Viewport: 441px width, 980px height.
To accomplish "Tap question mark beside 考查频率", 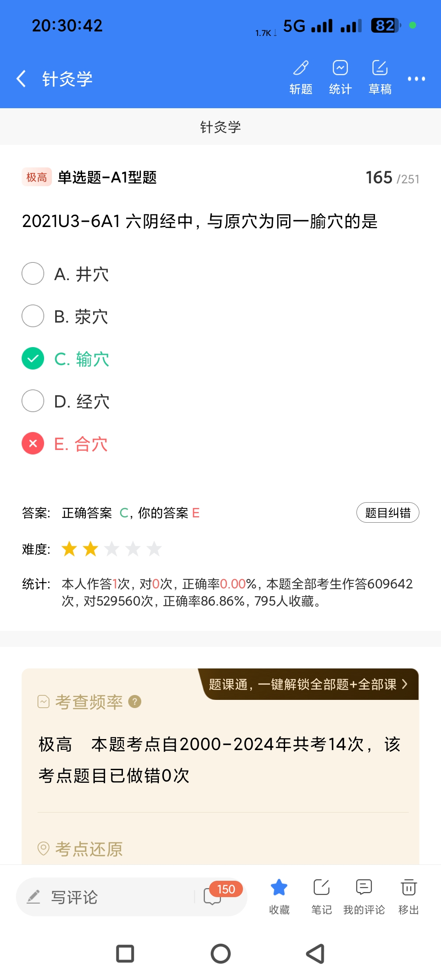I will [x=135, y=702].
